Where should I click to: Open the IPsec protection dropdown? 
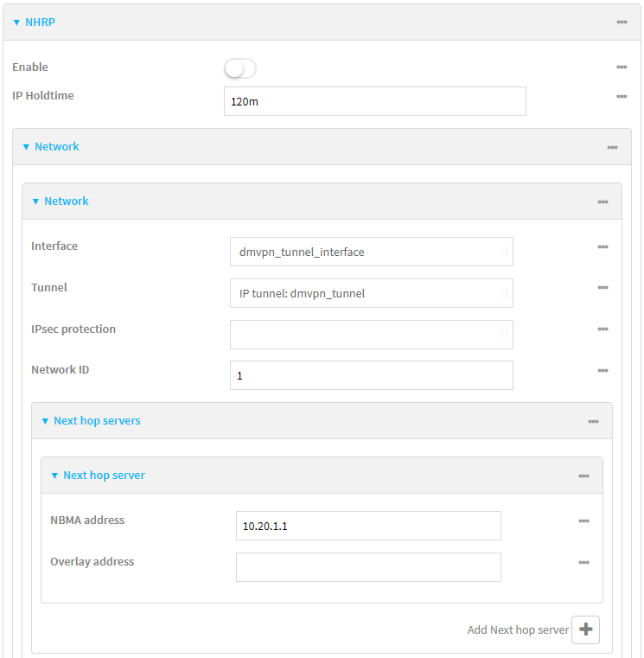coord(371,335)
